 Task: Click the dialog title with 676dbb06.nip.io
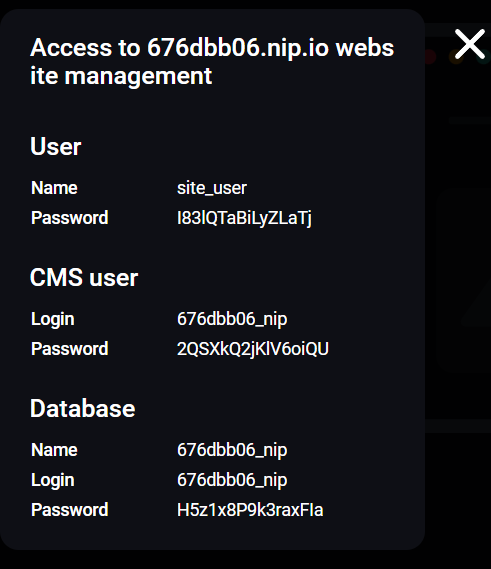[x=212, y=62]
